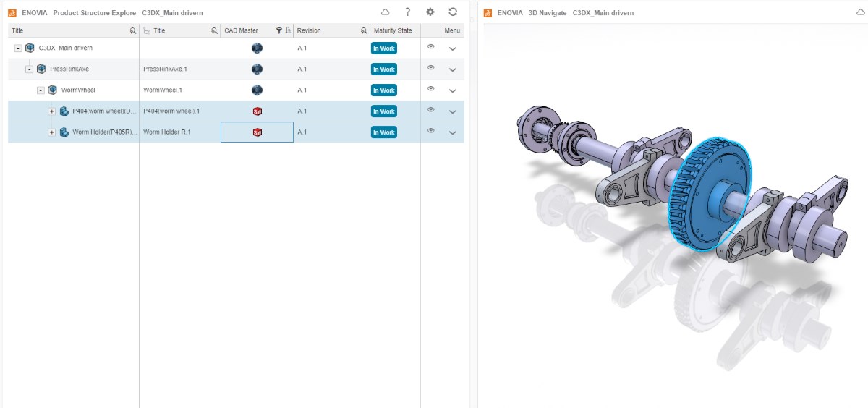Click CAD Master icon of PressRinkAxe row
Viewport: 868px width, 408px height.
(x=257, y=69)
